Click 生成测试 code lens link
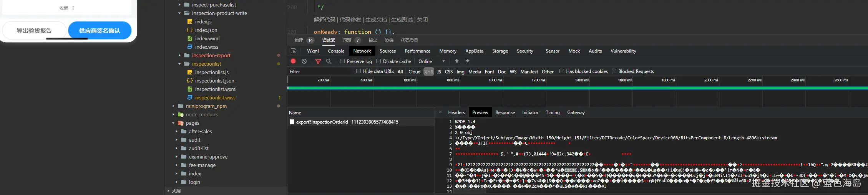Viewport: 868px width, 195px height. [402, 20]
